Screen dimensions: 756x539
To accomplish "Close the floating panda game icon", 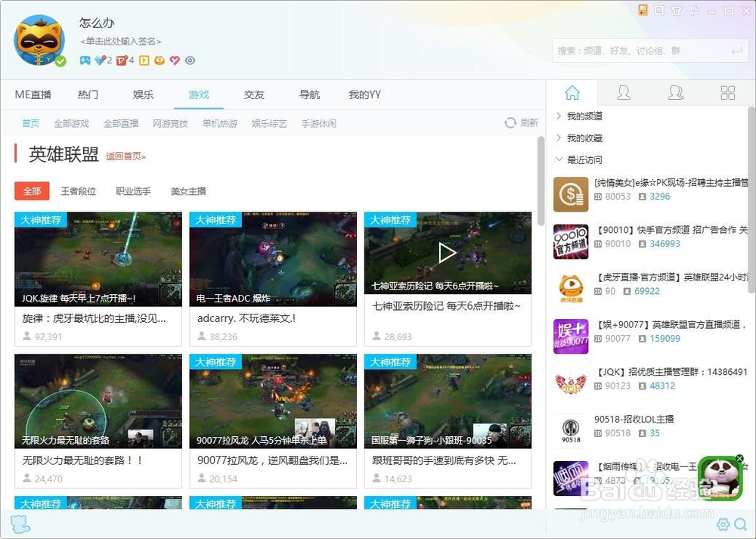I will point(739,458).
